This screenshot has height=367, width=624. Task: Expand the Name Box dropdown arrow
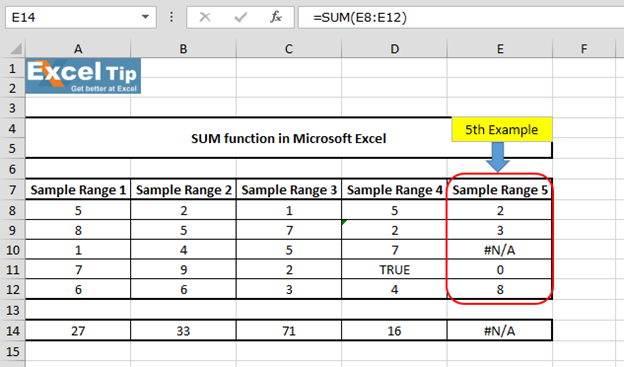145,17
